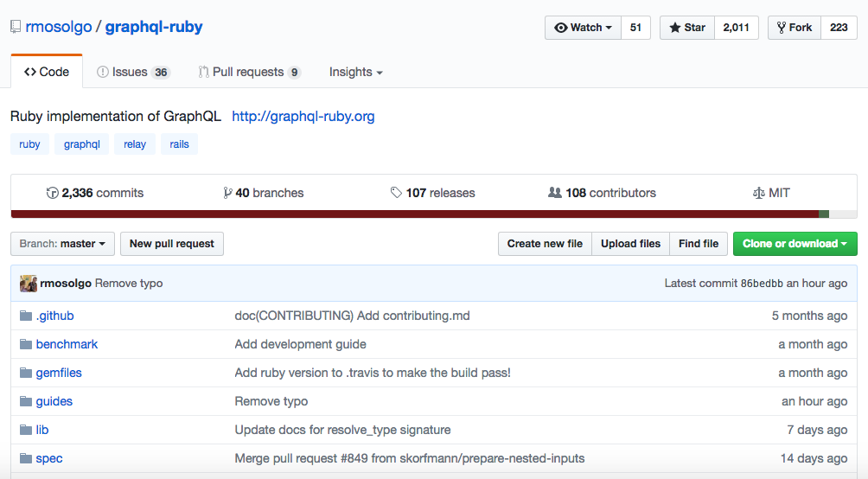Open the .github folder

(54, 316)
